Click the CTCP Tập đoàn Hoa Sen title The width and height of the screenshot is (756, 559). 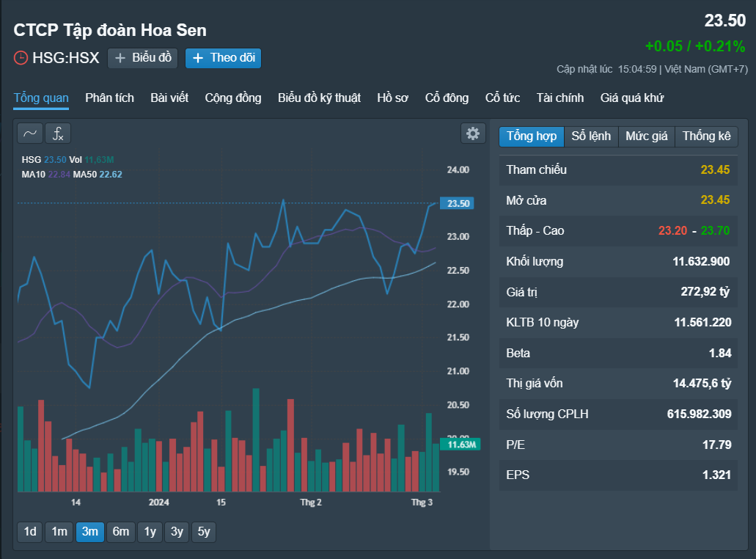pyautogui.click(x=110, y=30)
